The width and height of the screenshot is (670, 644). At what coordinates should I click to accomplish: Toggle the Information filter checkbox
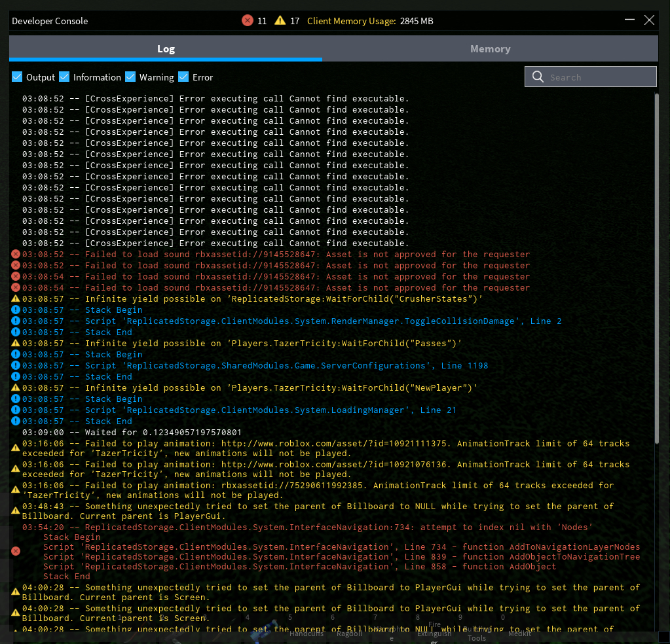click(64, 77)
